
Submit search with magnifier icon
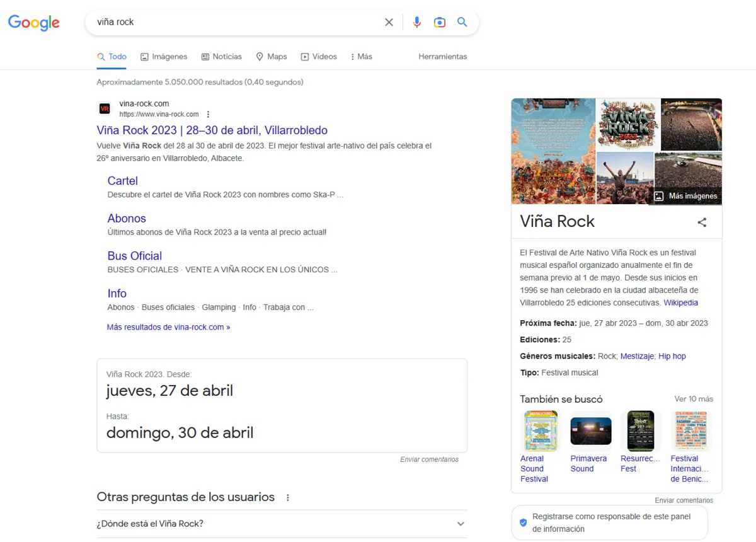pyautogui.click(x=462, y=22)
